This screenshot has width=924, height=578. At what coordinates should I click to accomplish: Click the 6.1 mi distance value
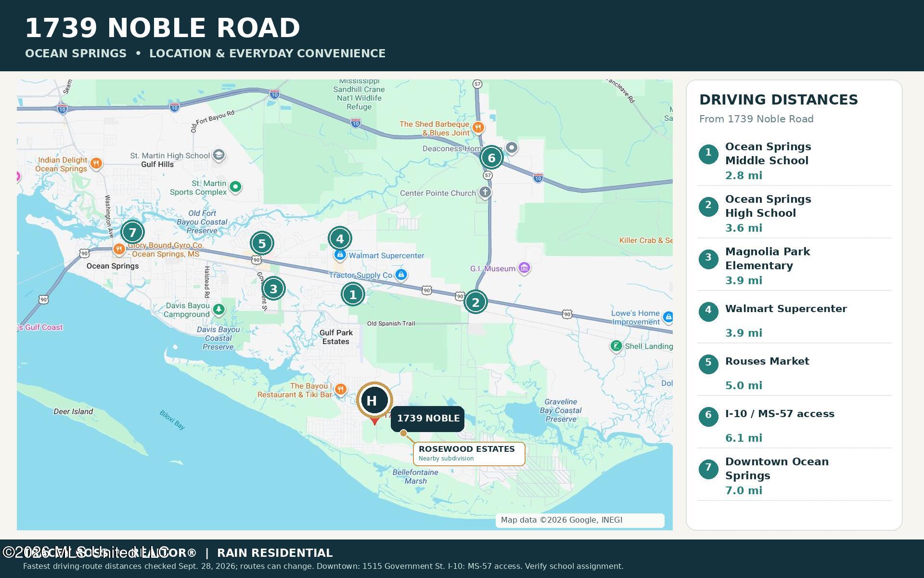point(744,438)
